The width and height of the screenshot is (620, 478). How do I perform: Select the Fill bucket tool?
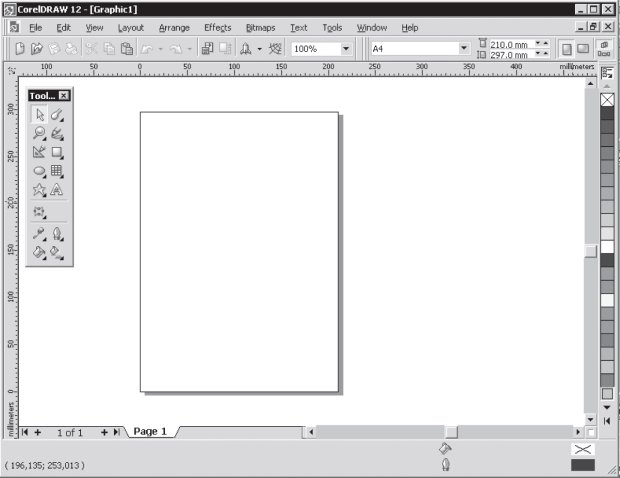(x=39, y=252)
